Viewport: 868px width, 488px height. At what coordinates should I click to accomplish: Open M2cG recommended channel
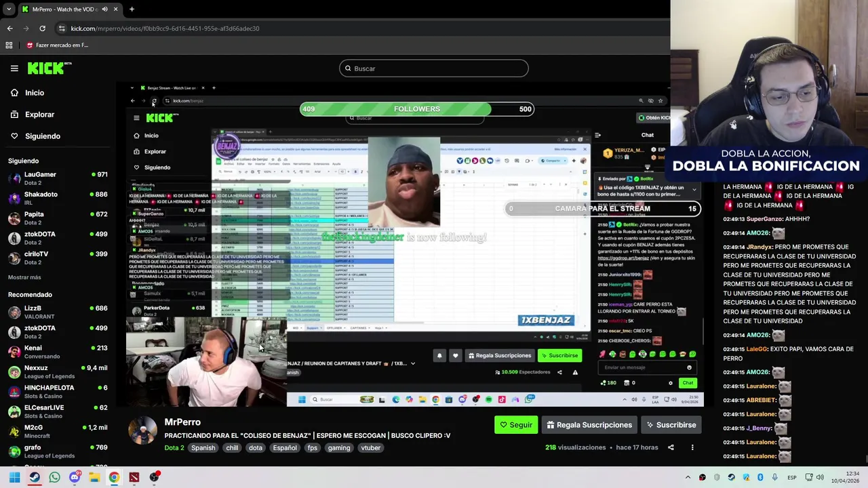point(58,431)
